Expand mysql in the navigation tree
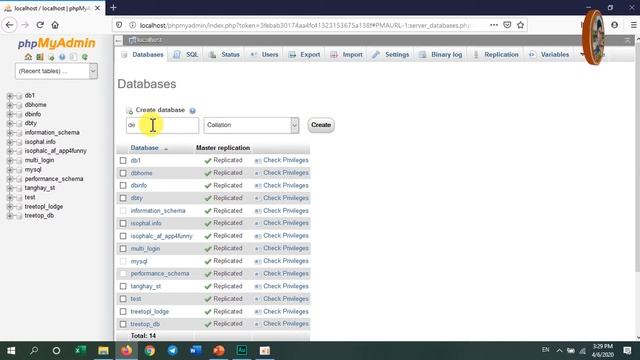The height and width of the screenshot is (360, 640). tap(10, 170)
